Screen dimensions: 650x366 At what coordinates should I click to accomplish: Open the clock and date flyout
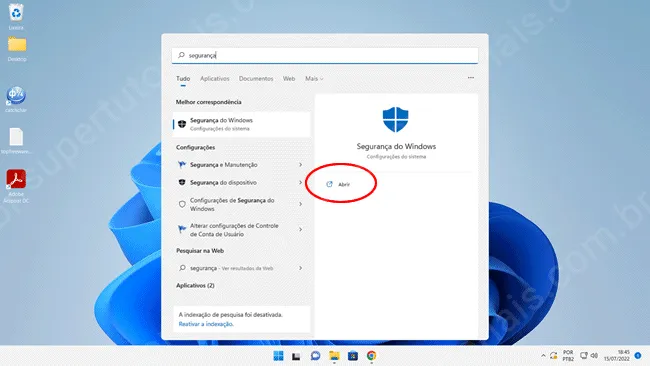617,356
